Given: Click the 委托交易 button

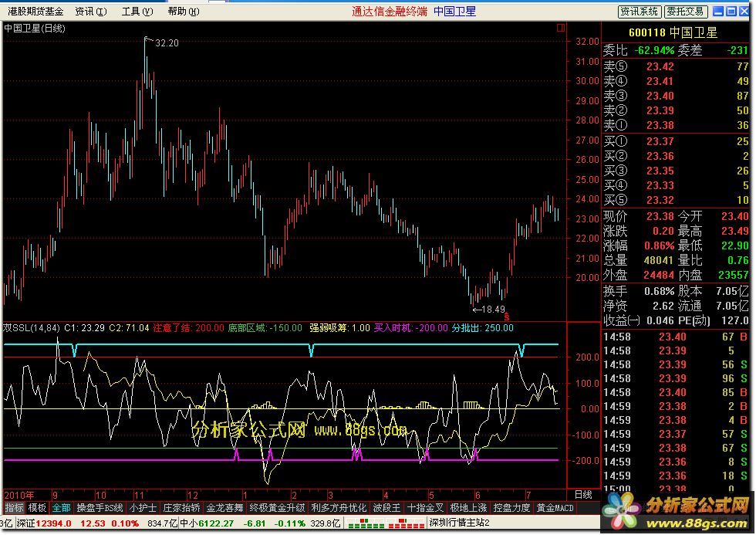Looking at the screenshot, I should [686, 11].
